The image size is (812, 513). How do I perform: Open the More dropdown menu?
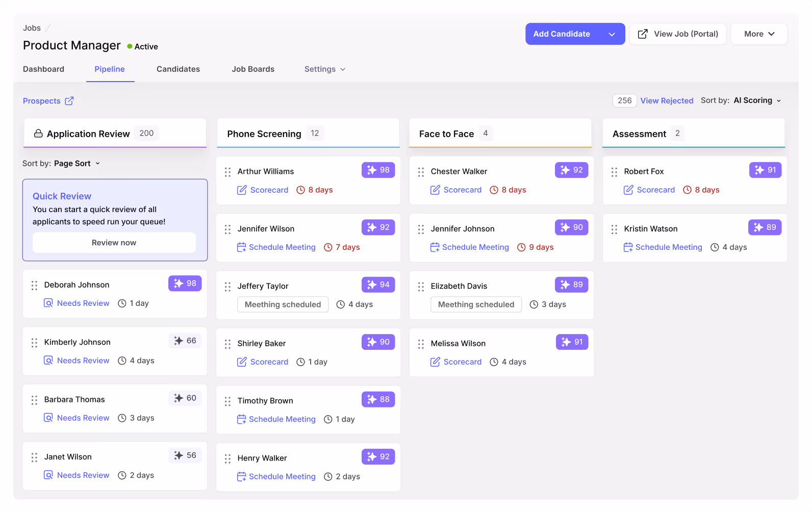(x=759, y=34)
